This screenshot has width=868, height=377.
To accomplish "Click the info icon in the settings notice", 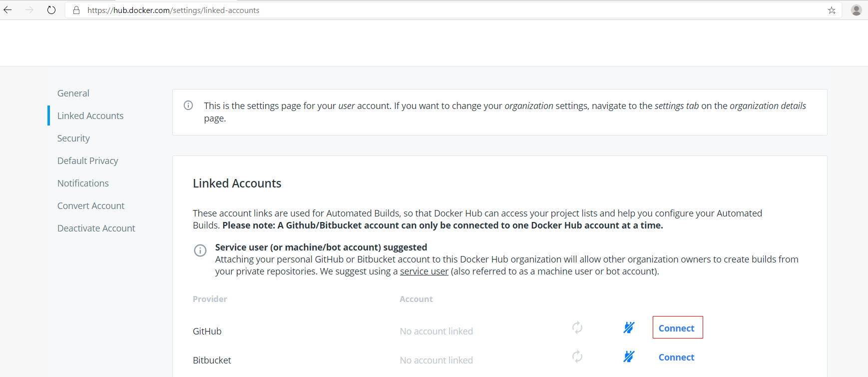I will click(188, 105).
